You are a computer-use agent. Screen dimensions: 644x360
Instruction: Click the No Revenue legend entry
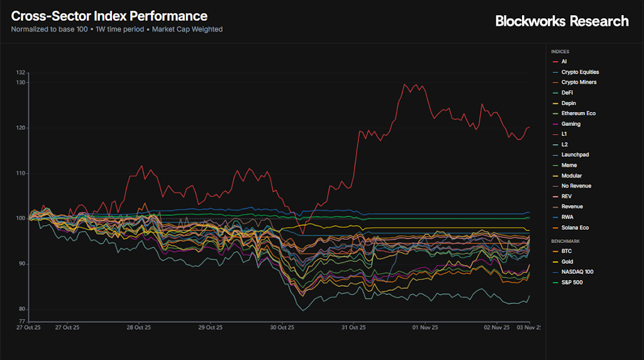point(576,186)
